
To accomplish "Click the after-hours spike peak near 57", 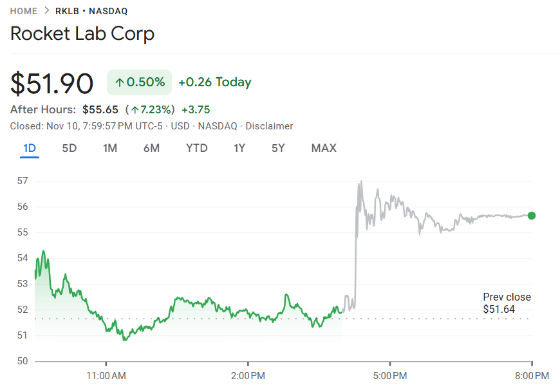I will [361, 182].
